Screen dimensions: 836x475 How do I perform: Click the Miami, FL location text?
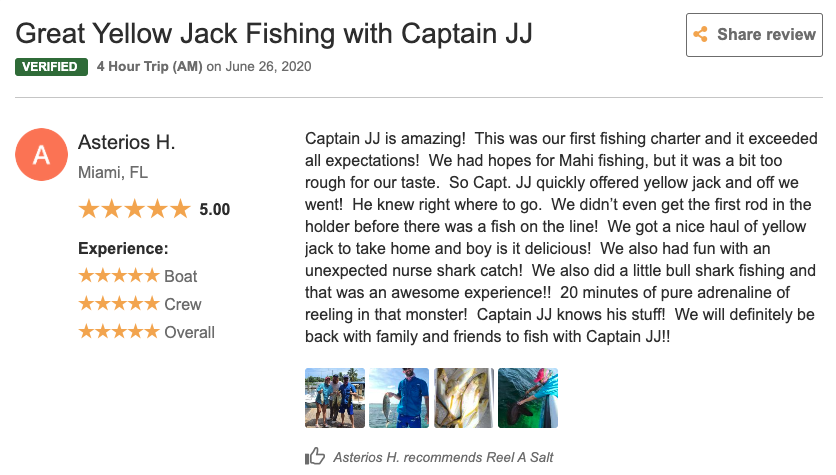coord(113,172)
